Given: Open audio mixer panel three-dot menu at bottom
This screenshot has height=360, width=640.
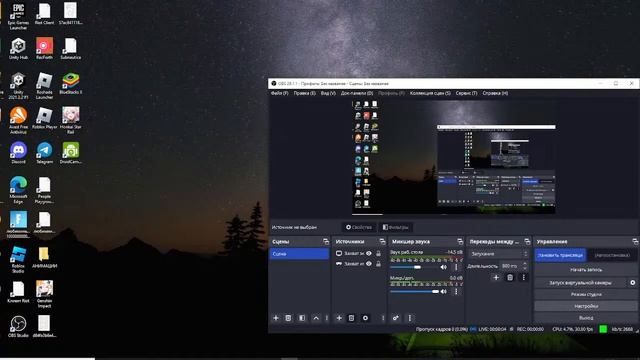Looking at the screenshot, I should (x=410, y=318).
